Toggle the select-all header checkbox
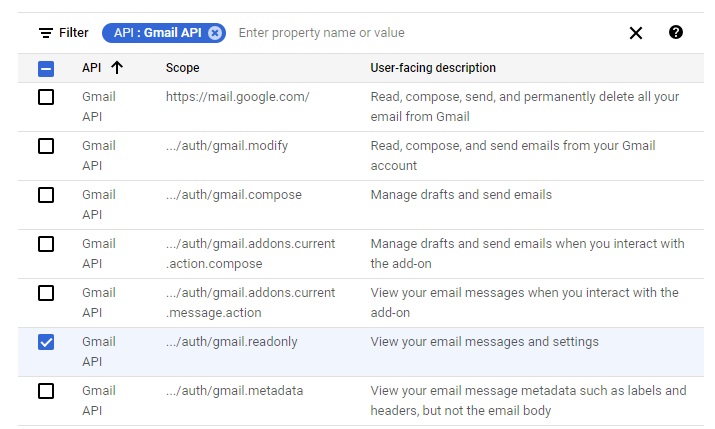Screen dimensions: 715x429 click(46, 69)
